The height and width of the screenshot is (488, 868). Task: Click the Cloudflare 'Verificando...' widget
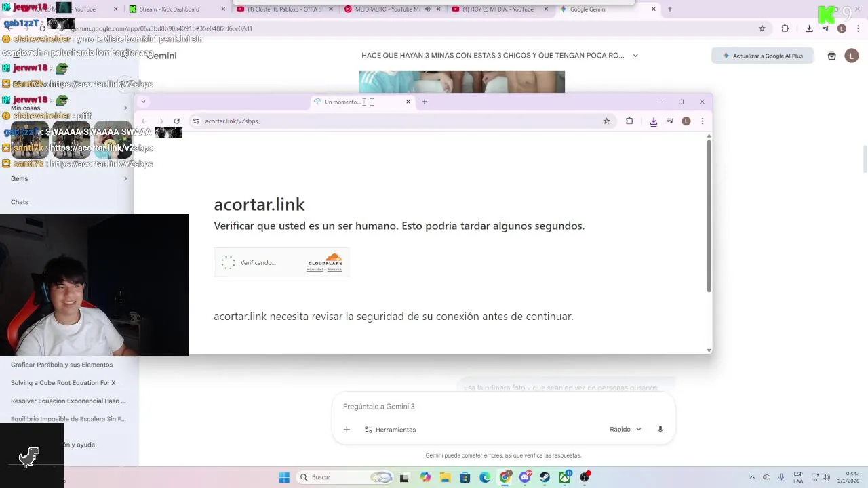coord(281,262)
